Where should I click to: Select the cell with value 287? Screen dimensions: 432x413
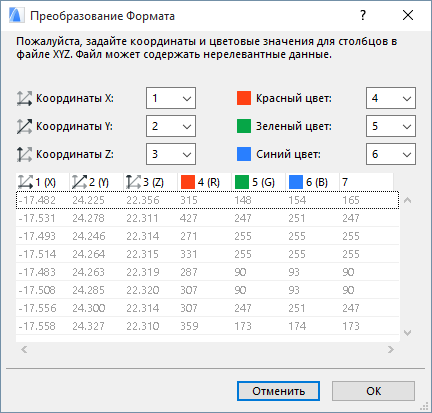pyautogui.click(x=189, y=272)
